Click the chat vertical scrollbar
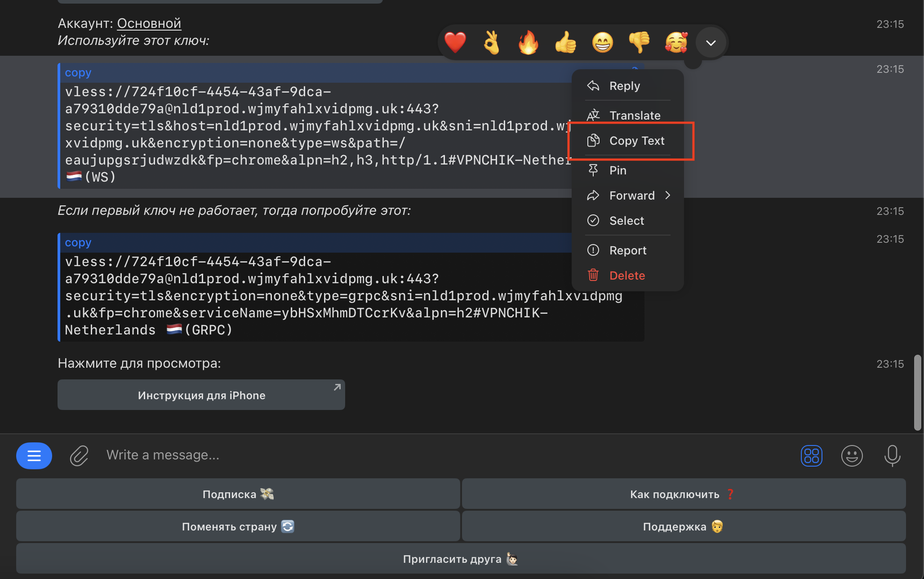Viewport: 924px width, 579px height. pos(917,392)
